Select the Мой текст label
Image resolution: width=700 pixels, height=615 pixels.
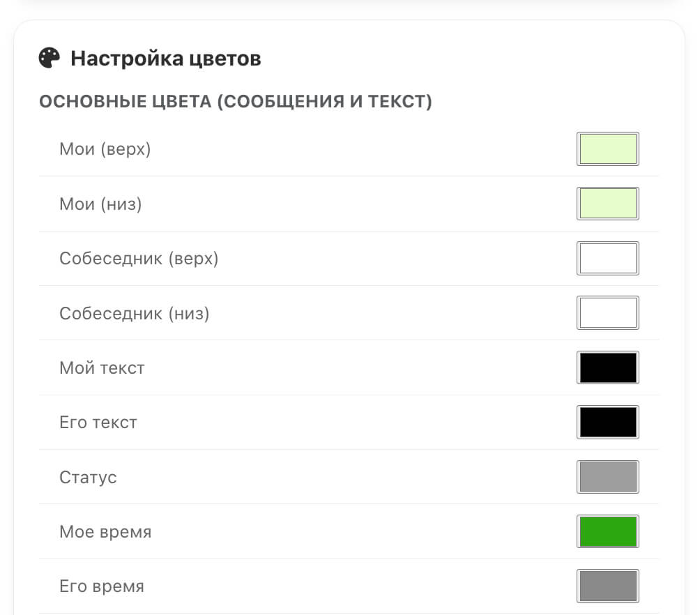pos(102,367)
